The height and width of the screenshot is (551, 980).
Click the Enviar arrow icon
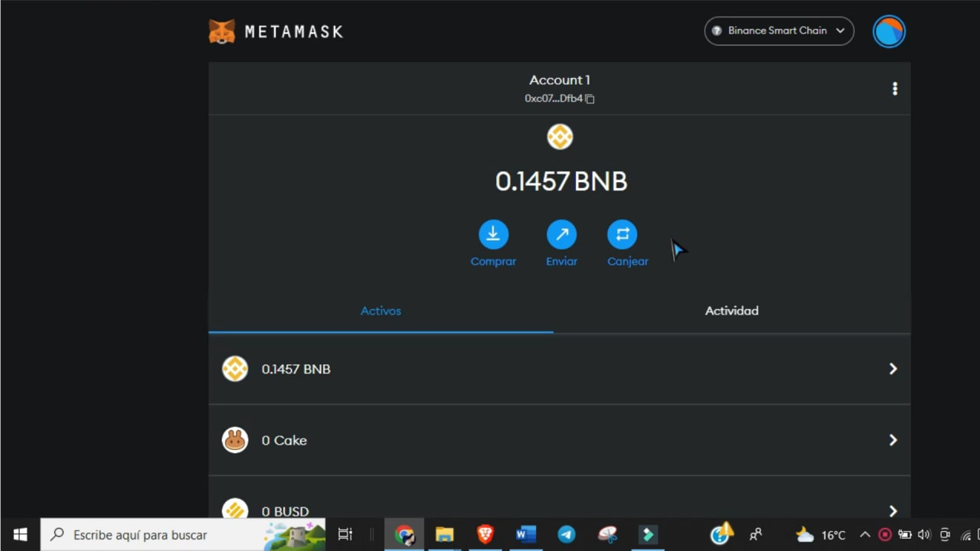pos(561,234)
